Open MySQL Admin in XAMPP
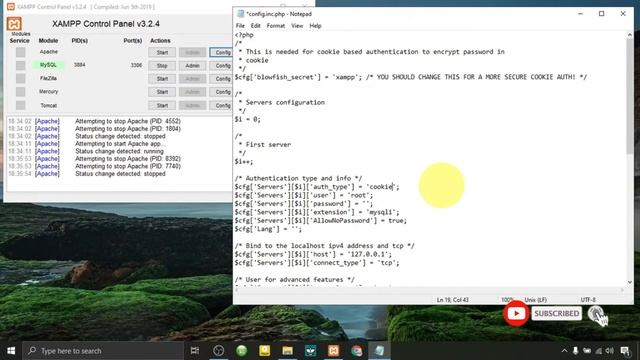 (x=192, y=65)
